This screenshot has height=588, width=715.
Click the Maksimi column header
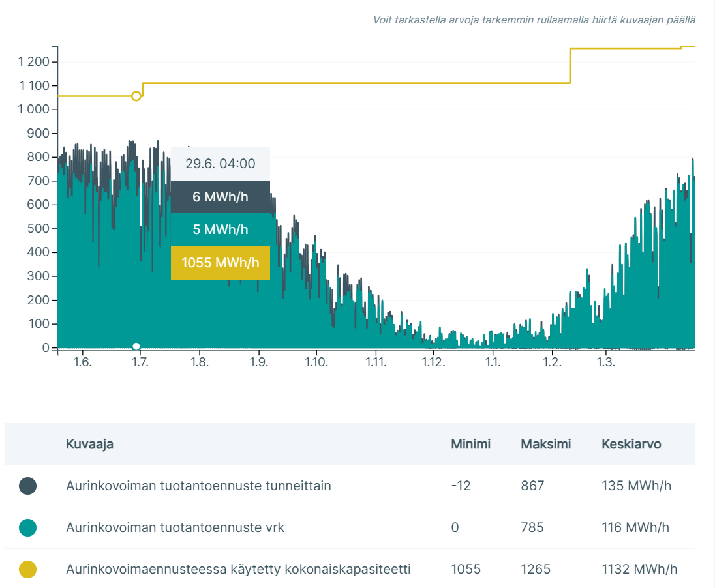tap(545, 444)
